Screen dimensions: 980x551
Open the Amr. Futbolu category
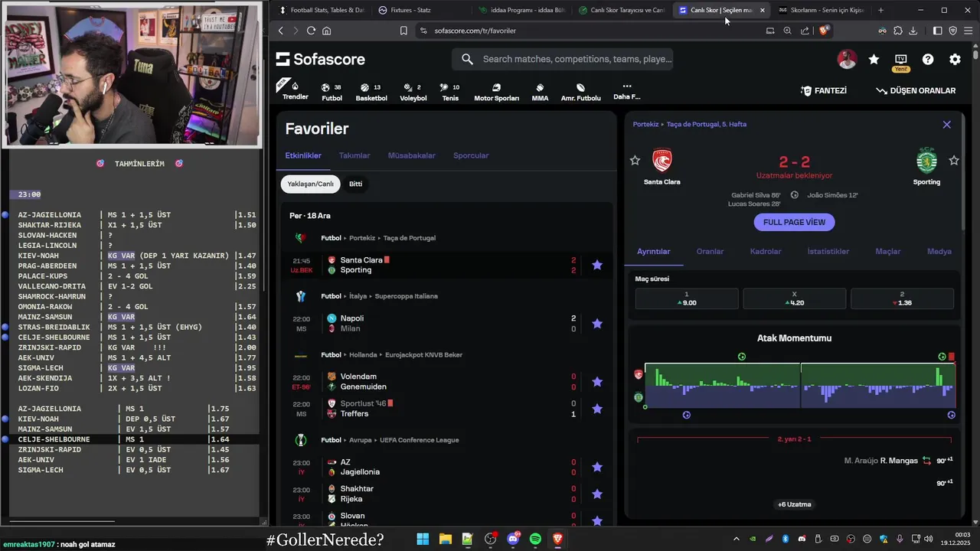click(580, 92)
